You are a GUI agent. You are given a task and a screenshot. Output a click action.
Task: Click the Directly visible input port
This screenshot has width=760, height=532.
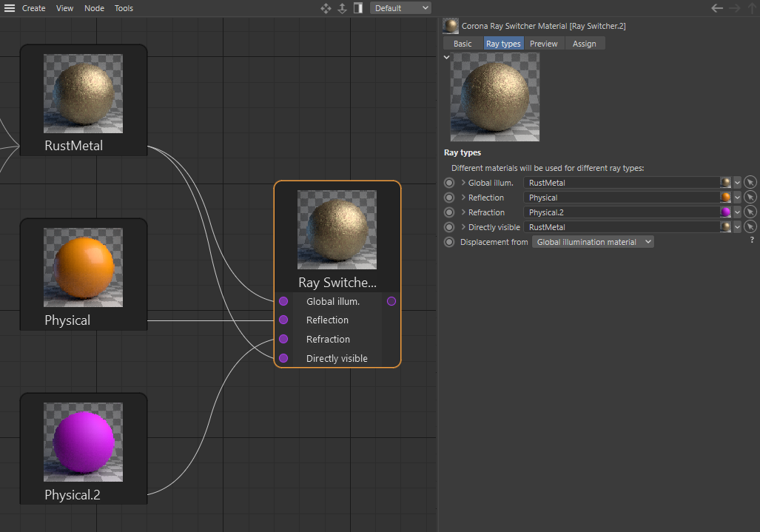click(283, 358)
